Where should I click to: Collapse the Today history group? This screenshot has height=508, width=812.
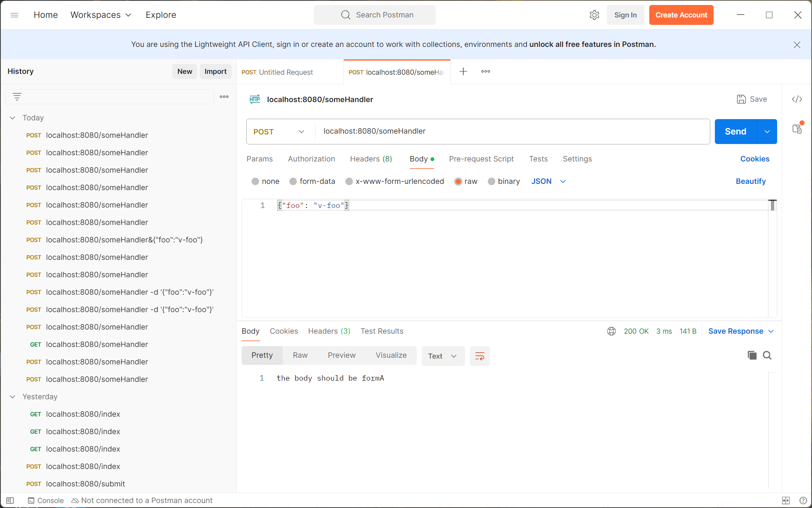pyautogui.click(x=12, y=118)
